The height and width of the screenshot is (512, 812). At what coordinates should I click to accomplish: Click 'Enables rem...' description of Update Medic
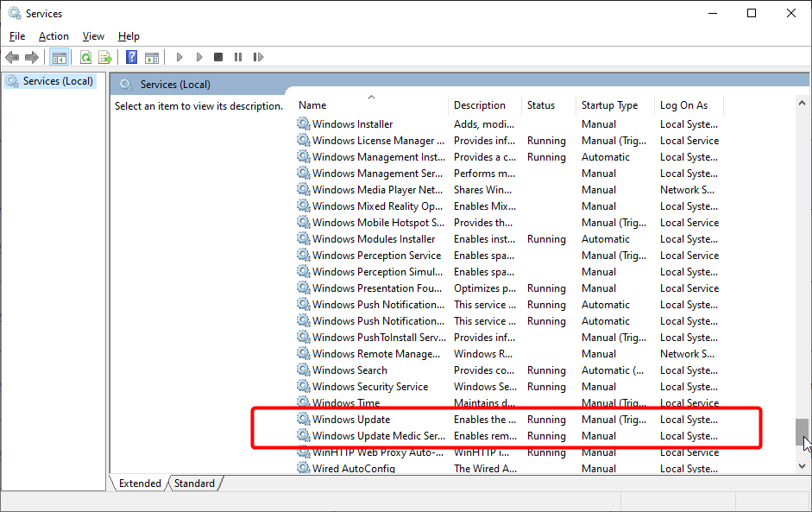(x=485, y=436)
